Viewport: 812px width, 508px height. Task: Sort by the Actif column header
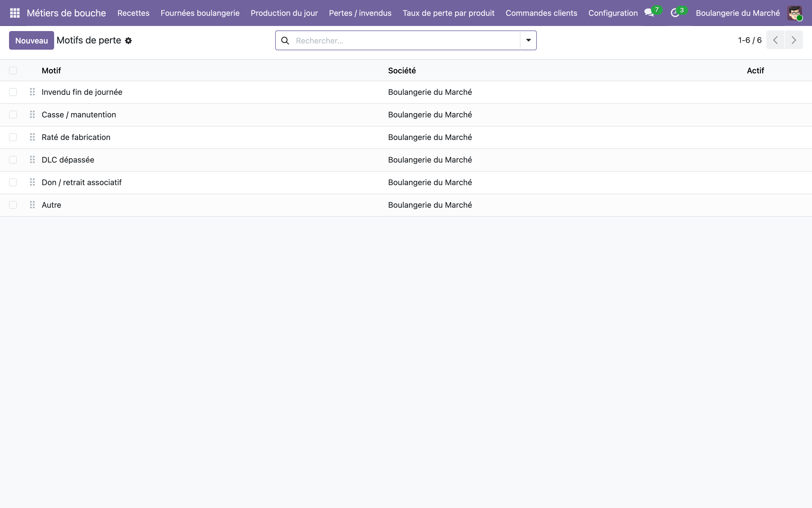(x=755, y=71)
